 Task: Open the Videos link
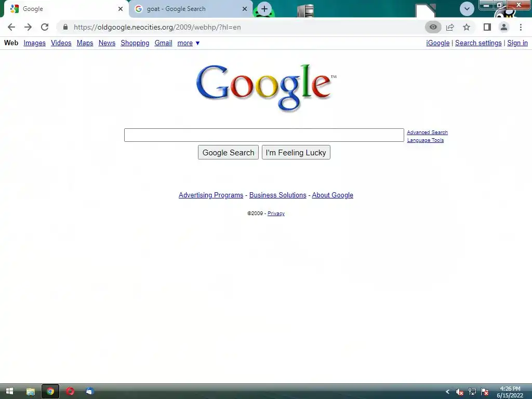point(61,43)
